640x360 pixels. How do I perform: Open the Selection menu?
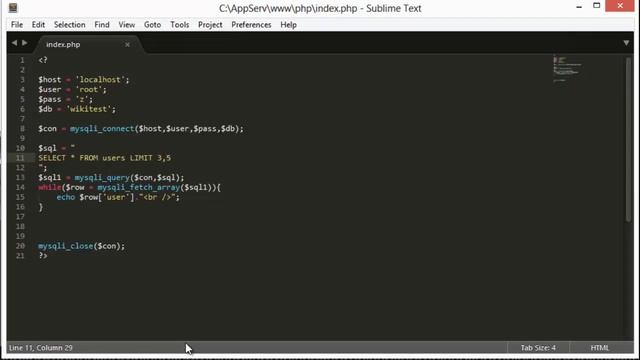click(69, 25)
